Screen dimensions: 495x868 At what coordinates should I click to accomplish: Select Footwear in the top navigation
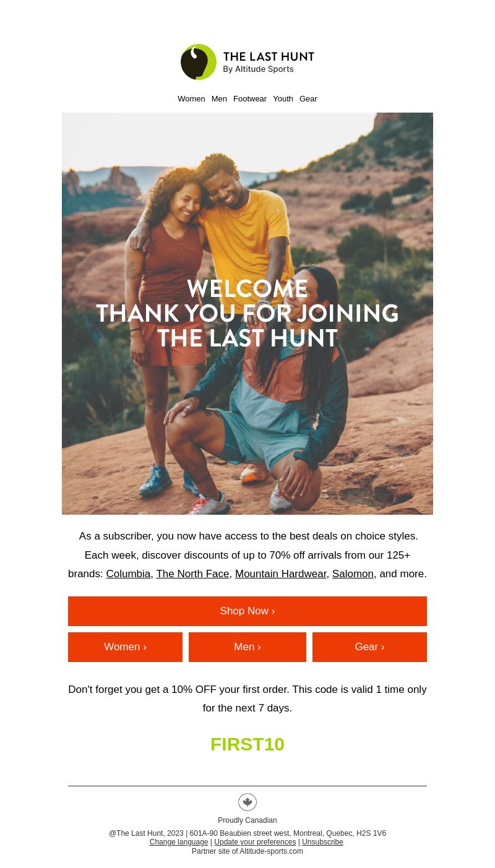coord(250,99)
